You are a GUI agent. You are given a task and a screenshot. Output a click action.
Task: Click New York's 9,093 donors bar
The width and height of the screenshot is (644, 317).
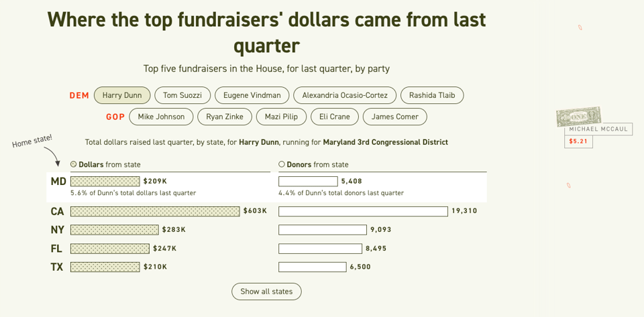(x=323, y=230)
